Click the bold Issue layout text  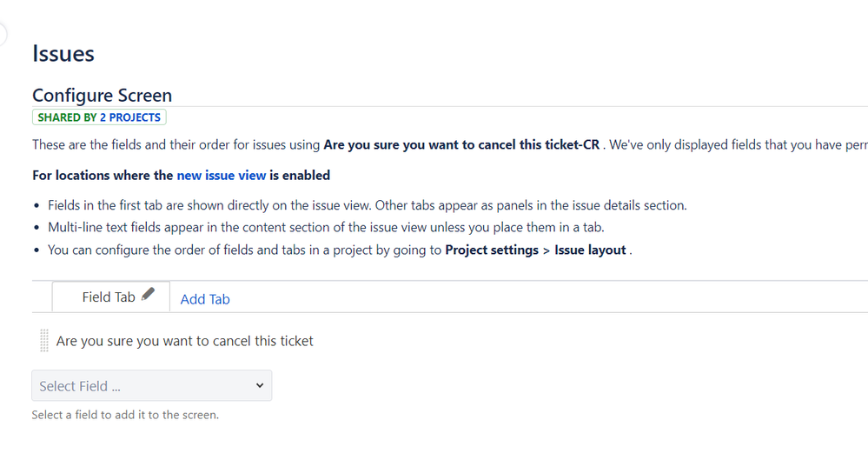click(x=590, y=250)
